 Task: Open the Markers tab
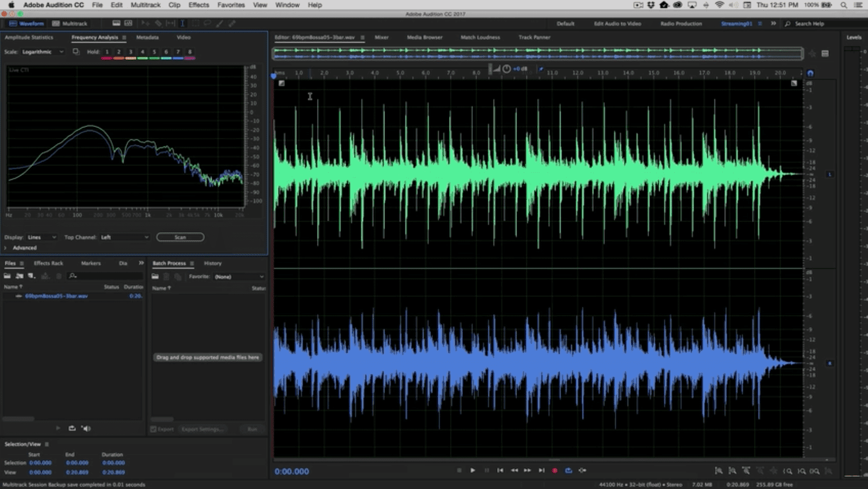[91, 263]
